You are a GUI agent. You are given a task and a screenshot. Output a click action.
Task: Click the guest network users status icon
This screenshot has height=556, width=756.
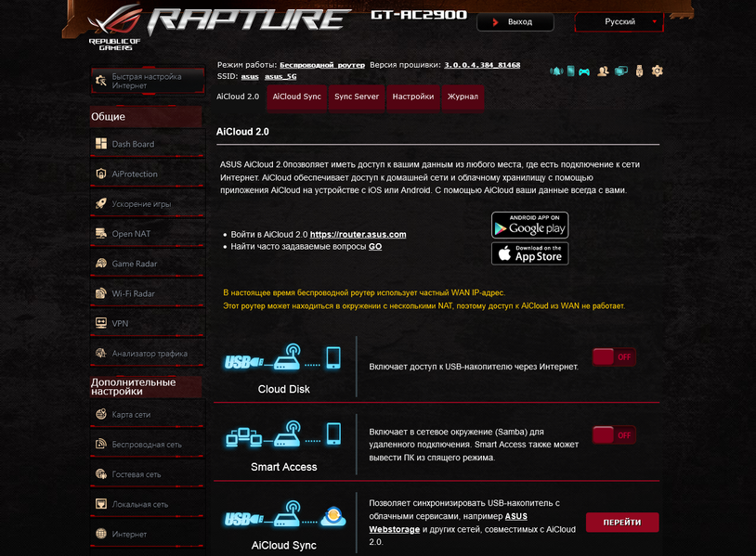point(603,71)
